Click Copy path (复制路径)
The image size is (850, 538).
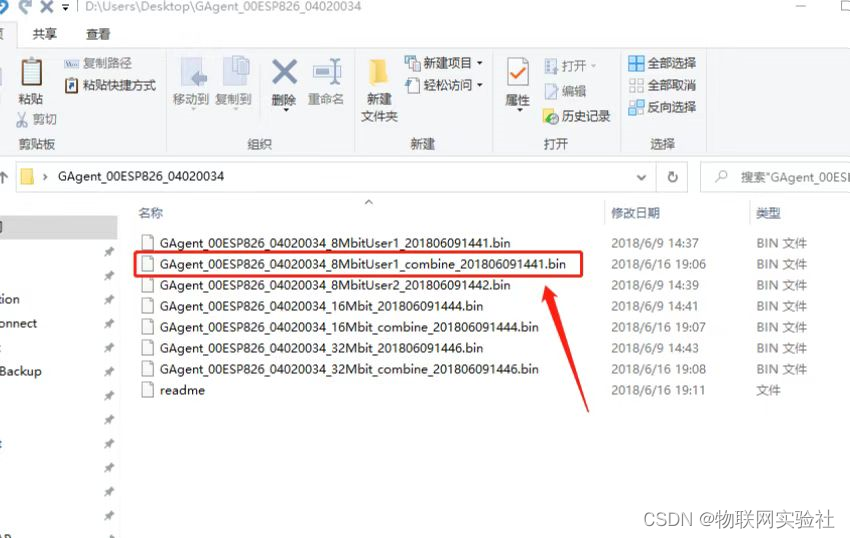98,63
